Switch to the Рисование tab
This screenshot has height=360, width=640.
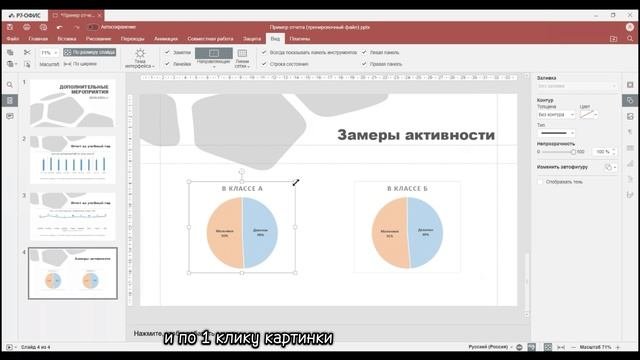(98, 39)
